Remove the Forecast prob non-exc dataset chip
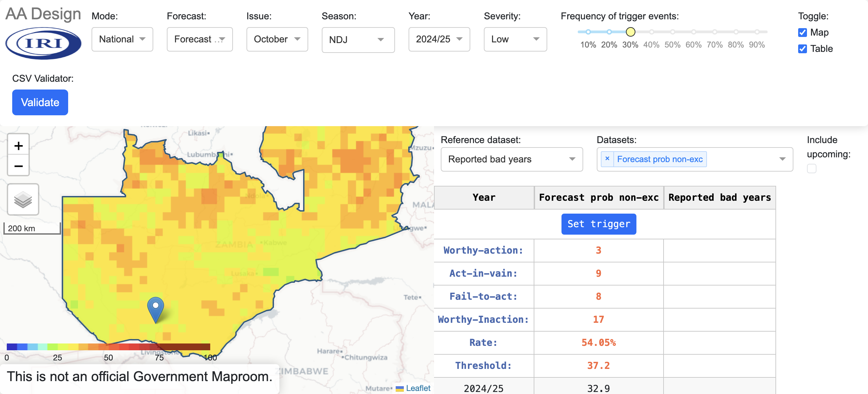The height and width of the screenshot is (394, 868). point(608,159)
